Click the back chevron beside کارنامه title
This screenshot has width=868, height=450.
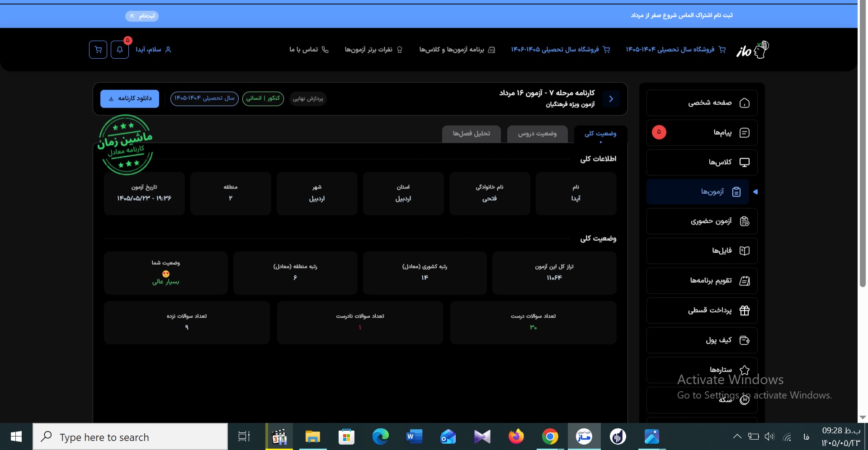pos(611,98)
